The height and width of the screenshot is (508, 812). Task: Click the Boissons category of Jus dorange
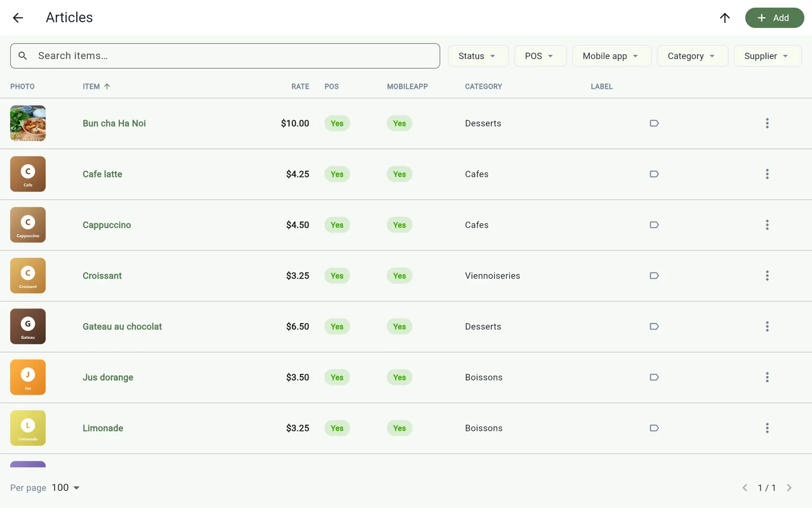point(484,377)
